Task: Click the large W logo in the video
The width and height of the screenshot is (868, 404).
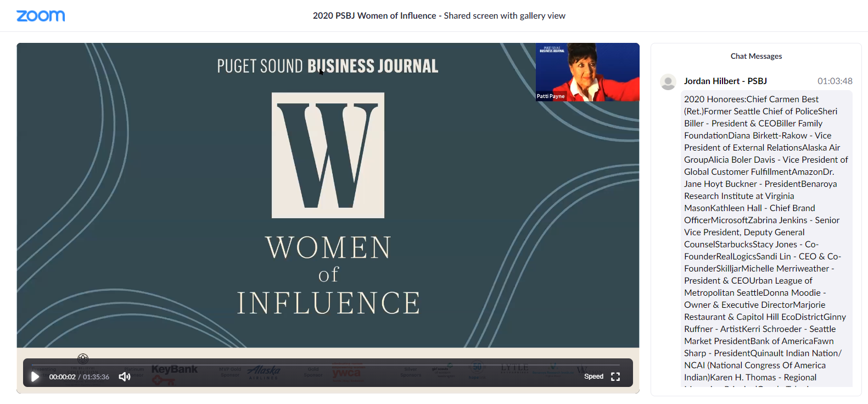Action: point(328,155)
